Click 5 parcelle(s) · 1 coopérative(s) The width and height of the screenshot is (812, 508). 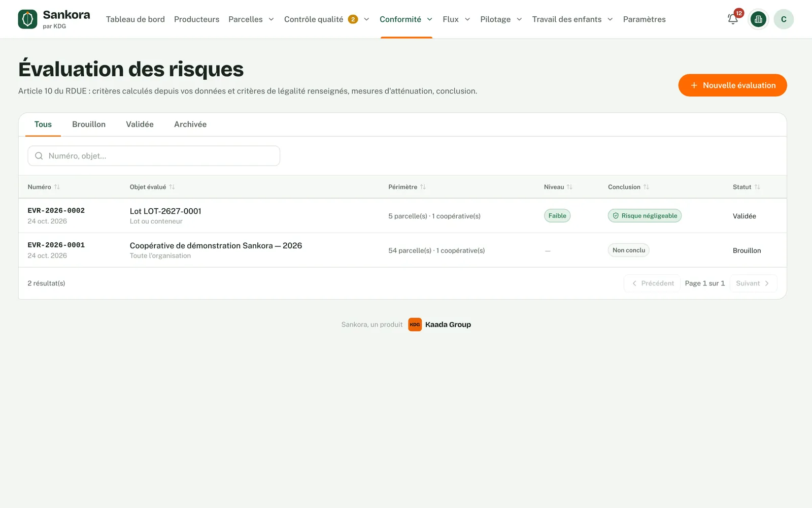pos(434,216)
